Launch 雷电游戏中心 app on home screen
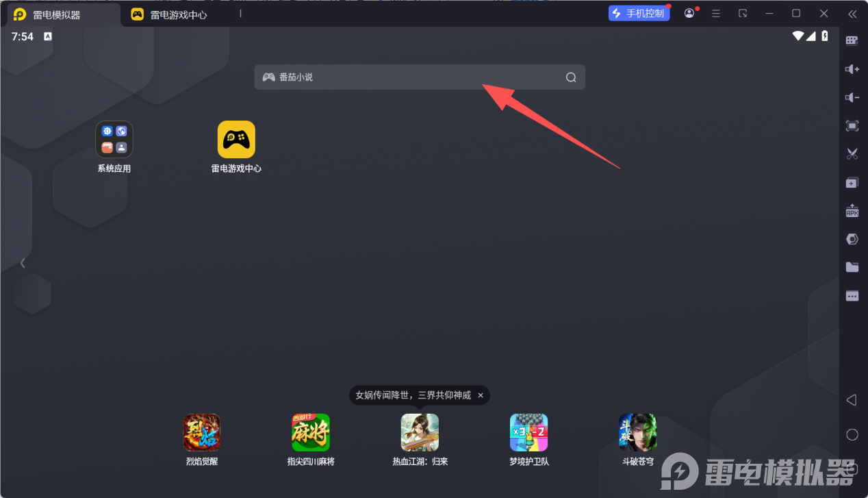The height and width of the screenshot is (498, 868). point(236,140)
